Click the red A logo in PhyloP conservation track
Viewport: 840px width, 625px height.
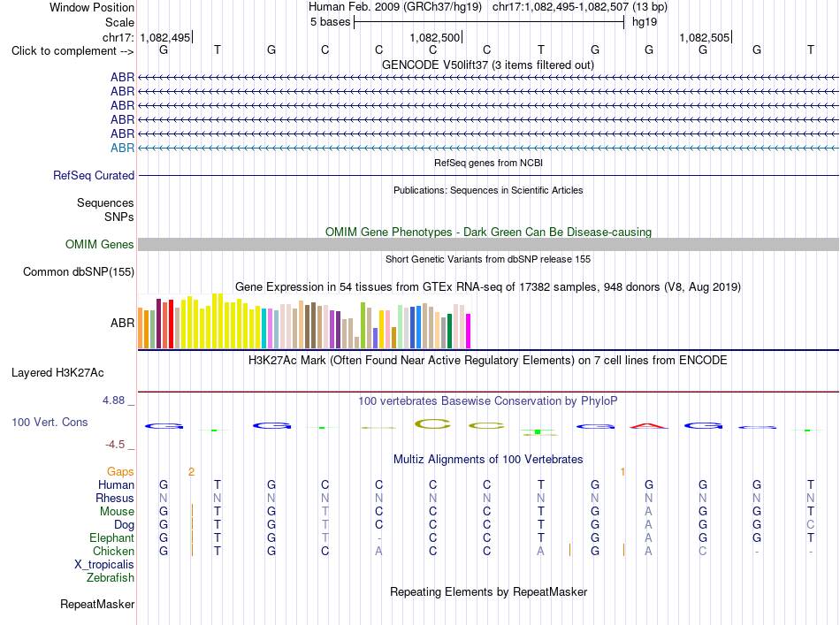649,426
